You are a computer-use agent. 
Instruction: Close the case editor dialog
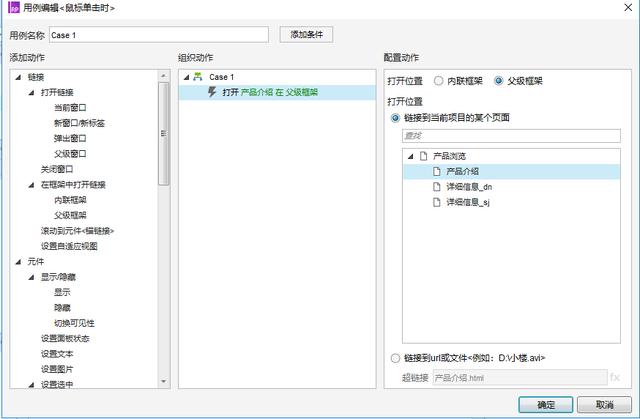628,7
